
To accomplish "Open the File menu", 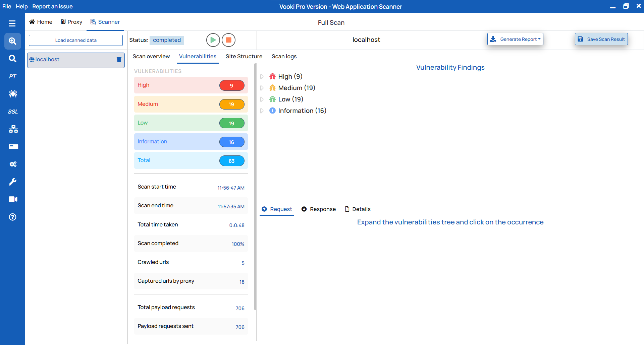I will 7,6.
